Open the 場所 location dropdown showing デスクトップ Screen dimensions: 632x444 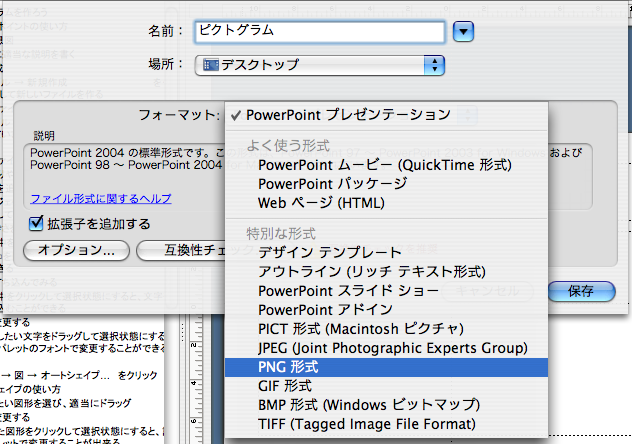[x=320, y=65]
